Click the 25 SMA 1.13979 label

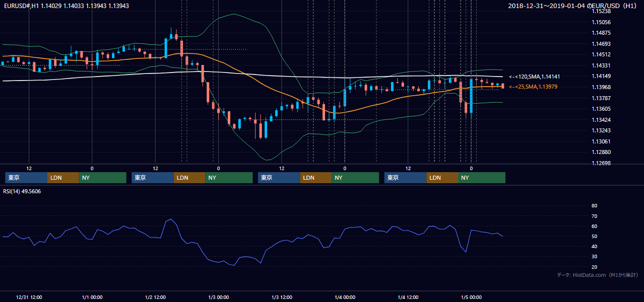[533, 87]
